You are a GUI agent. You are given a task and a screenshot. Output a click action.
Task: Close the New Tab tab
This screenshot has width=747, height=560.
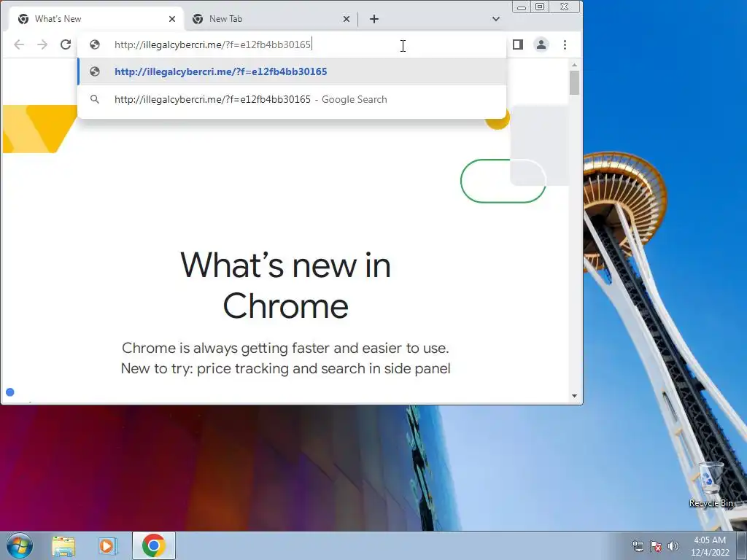[347, 19]
